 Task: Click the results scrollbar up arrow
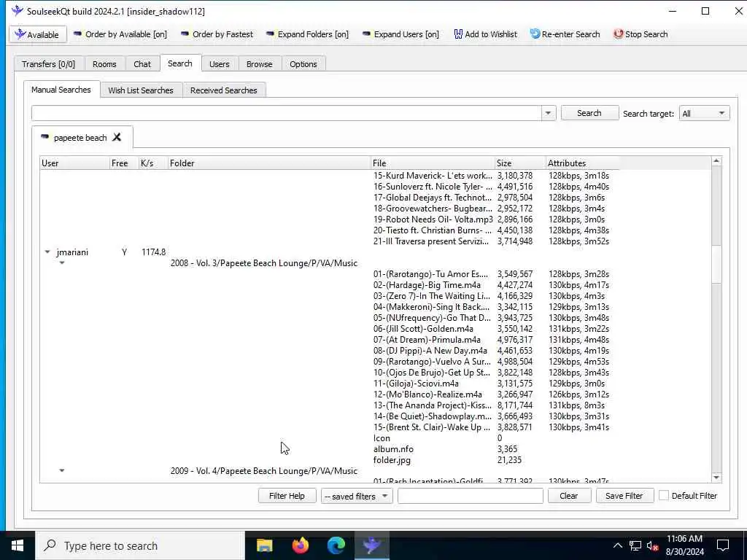(716, 161)
